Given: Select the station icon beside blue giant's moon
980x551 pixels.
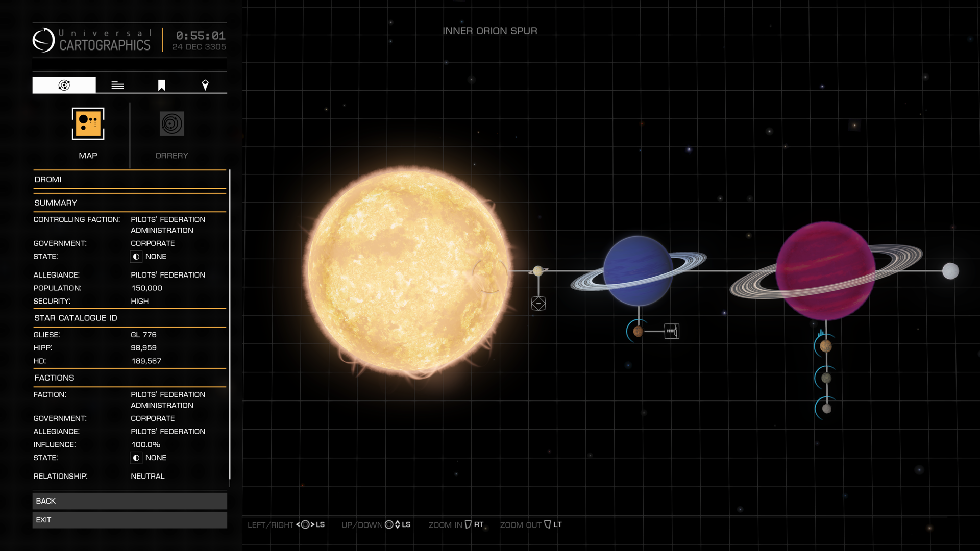Looking at the screenshot, I should pyautogui.click(x=671, y=331).
